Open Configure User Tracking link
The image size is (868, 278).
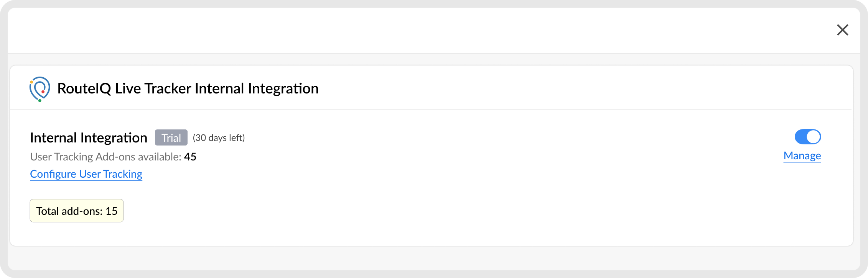click(86, 174)
